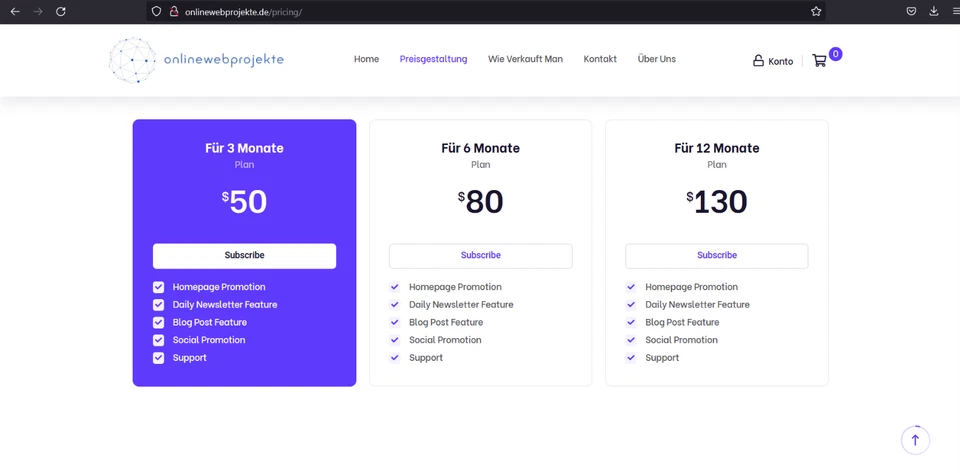Toggle Blog Post Feature checkbox in 3 Monate plan

[158, 322]
